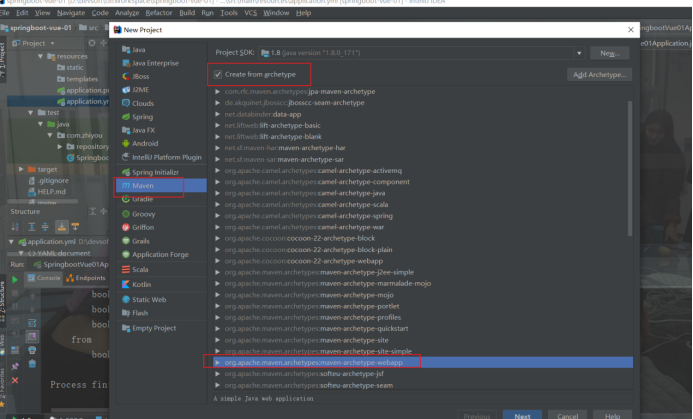Select the Maven project type
693x419 pixels.
tap(161, 186)
